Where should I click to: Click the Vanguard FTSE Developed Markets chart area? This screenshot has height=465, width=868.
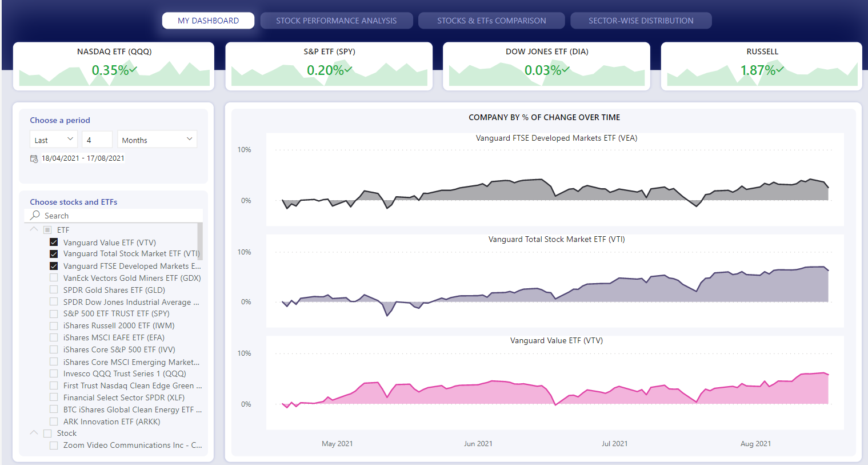coord(555,179)
